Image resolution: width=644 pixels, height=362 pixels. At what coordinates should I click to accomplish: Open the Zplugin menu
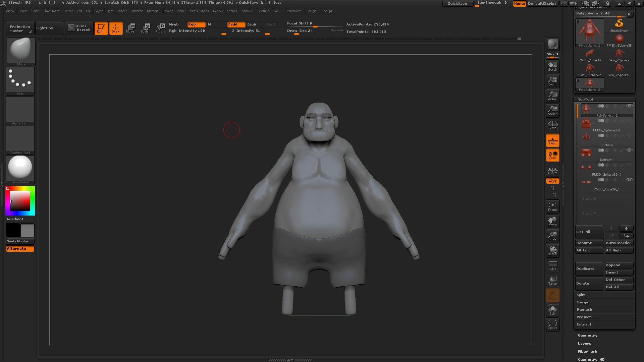click(x=311, y=11)
